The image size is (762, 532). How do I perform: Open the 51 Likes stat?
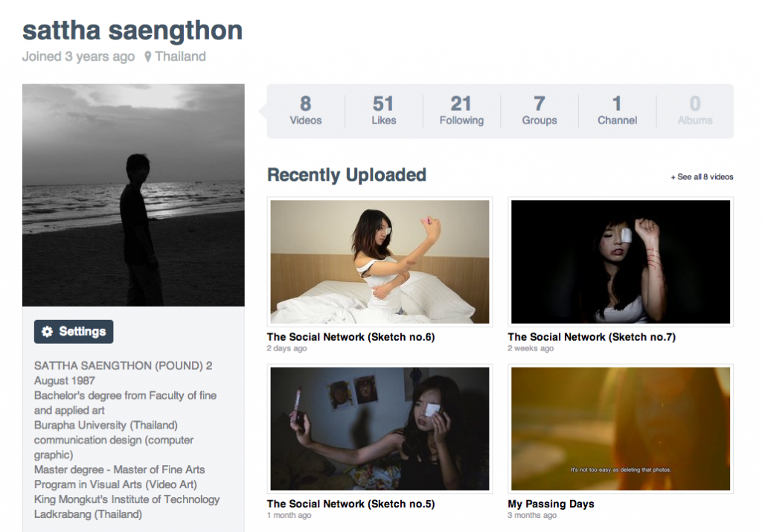click(384, 111)
